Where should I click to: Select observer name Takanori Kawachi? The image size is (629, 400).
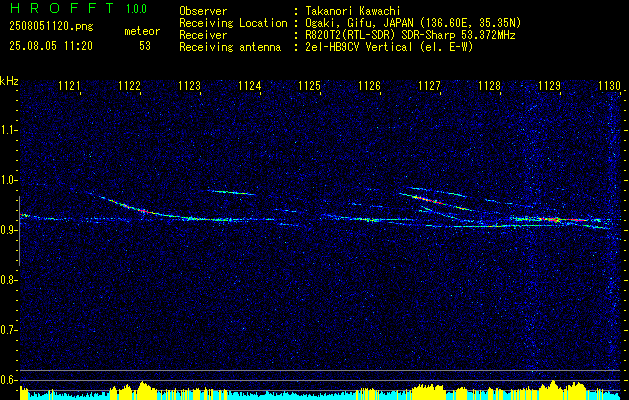coord(352,11)
